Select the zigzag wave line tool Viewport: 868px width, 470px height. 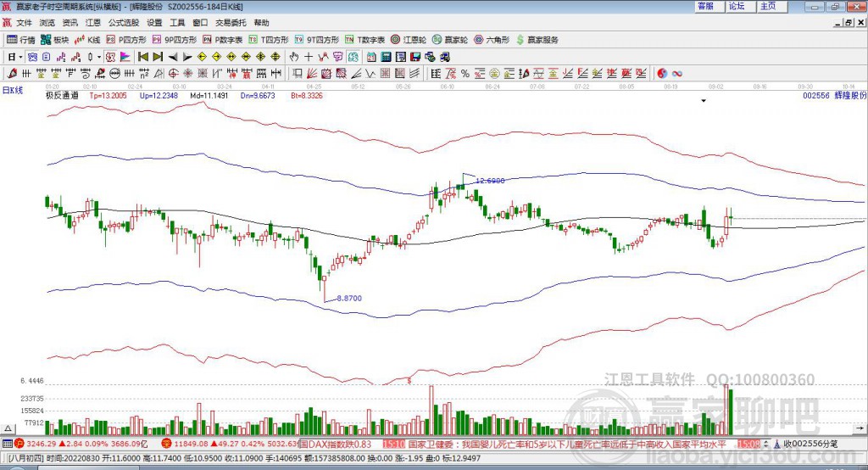coord(370,73)
